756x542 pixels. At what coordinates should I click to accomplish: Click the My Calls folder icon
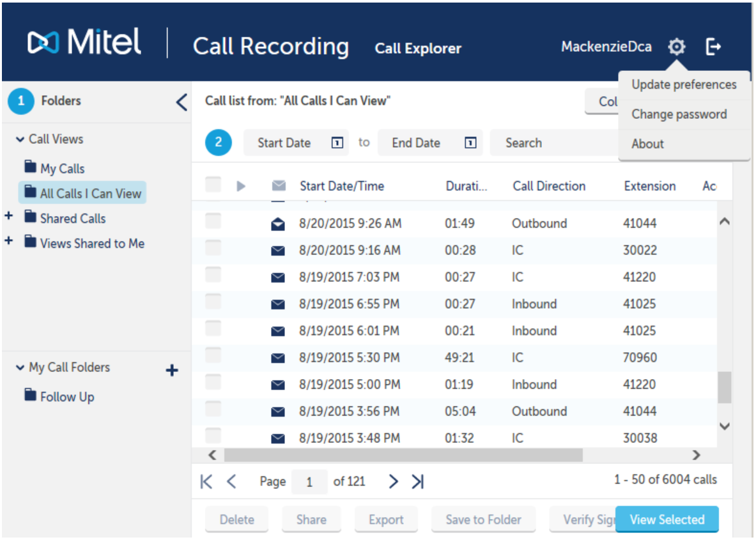[31, 166]
